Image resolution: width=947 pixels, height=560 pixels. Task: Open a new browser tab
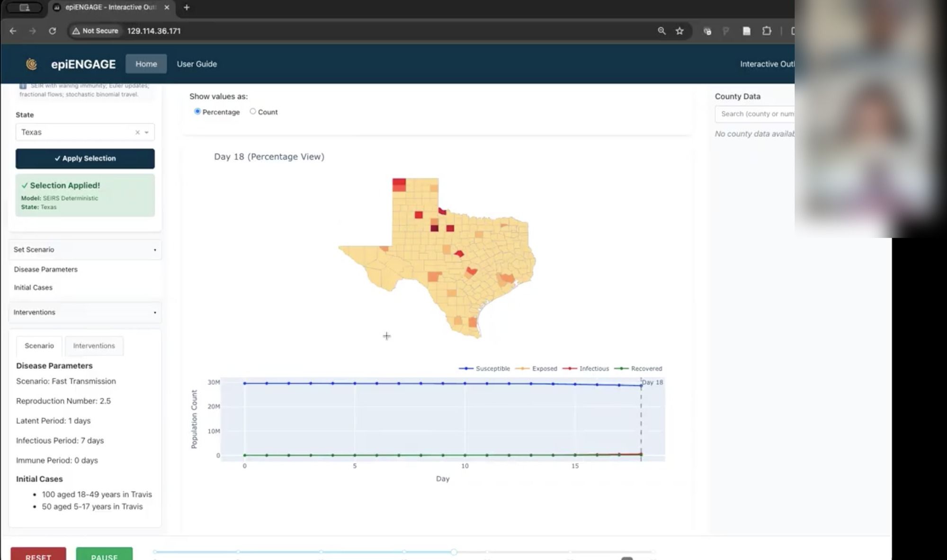click(187, 7)
